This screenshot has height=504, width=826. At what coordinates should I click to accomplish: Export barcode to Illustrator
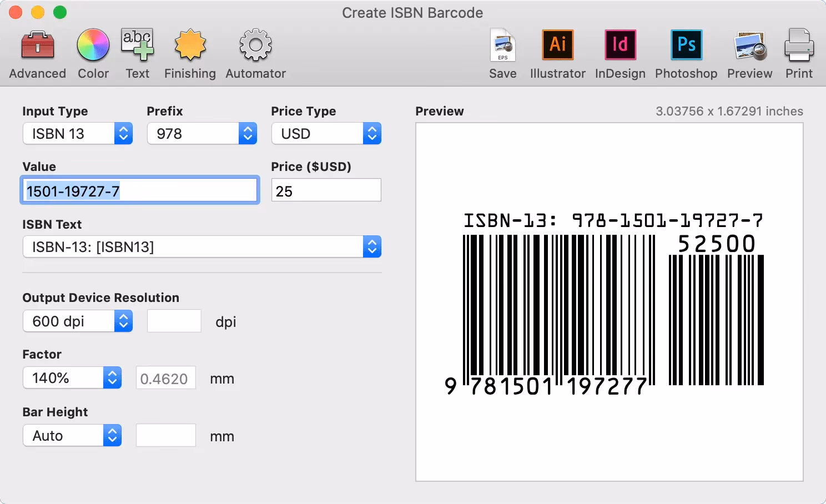(557, 53)
